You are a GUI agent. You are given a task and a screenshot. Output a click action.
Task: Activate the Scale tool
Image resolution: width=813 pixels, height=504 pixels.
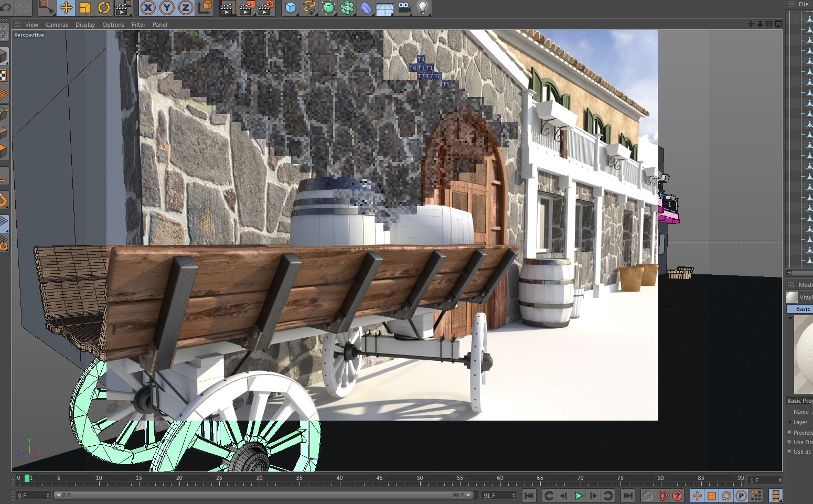click(85, 7)
